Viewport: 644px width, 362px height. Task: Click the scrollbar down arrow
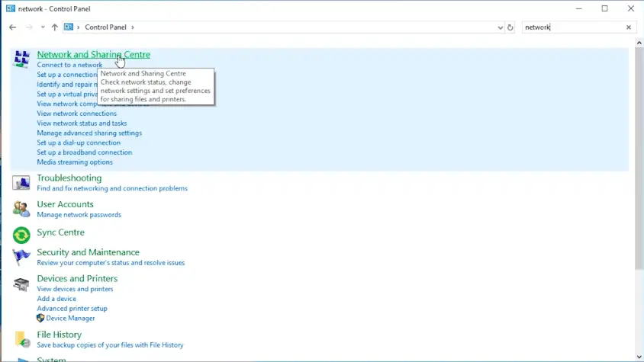pos(639,357)
